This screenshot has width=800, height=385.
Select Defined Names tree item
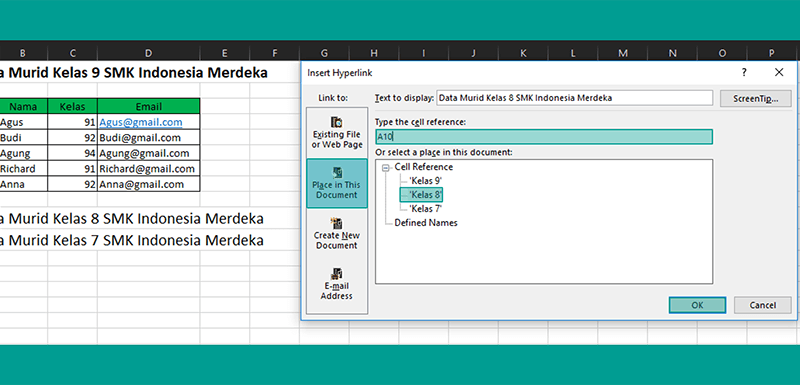point(426,223)
